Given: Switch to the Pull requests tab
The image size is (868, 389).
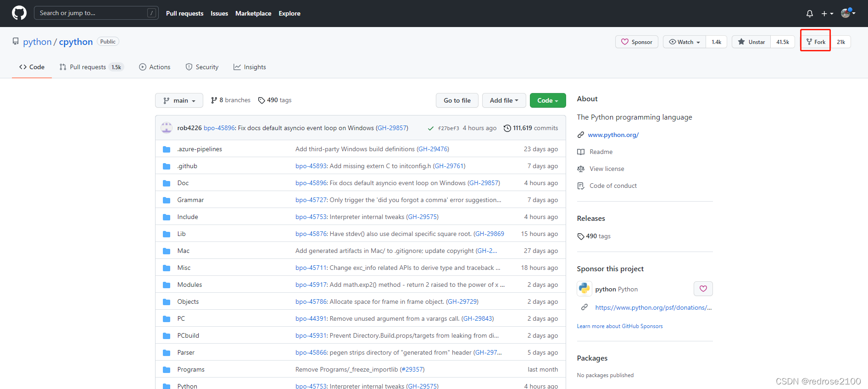Looking at the screenshot, I should coord(91,67).
